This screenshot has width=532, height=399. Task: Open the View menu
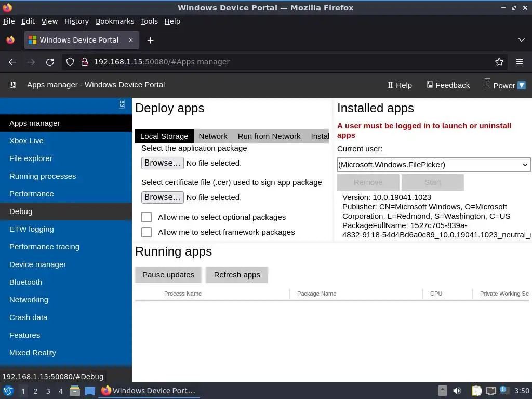click(x=49, y=21)
